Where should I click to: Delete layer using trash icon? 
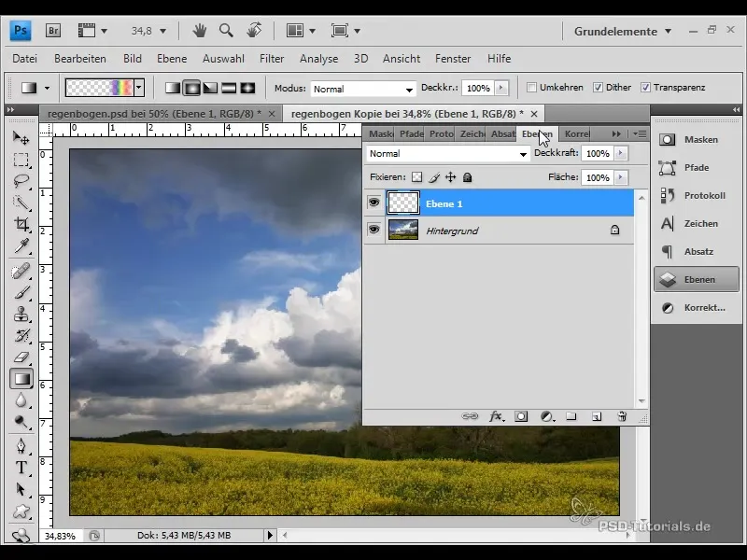click(622, 416)
